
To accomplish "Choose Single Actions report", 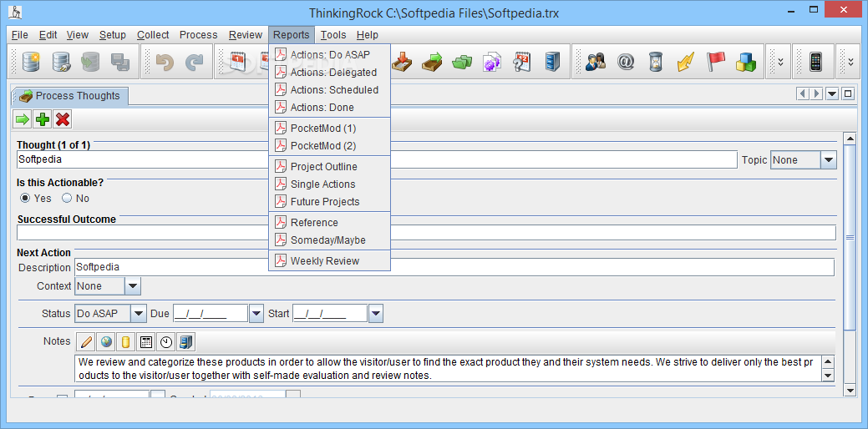I will [329, 184].
